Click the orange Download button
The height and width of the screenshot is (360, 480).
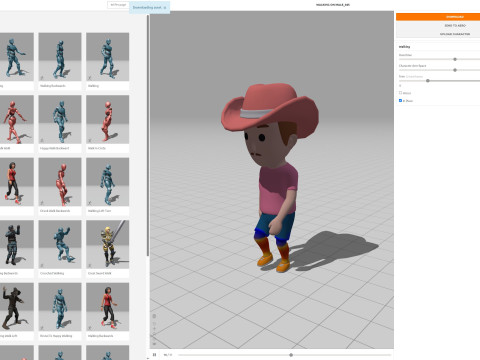click(x=438, y=17)
